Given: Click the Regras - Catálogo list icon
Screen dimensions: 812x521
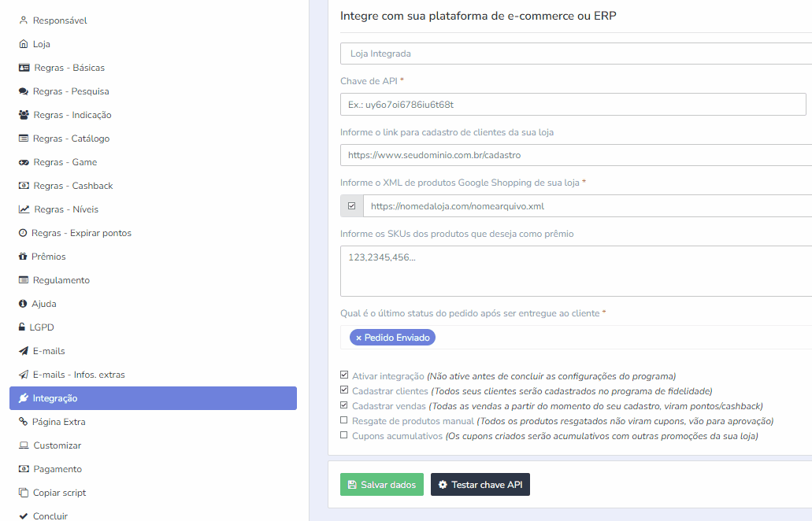Looking at the screenshot, I should coord(24,139).
